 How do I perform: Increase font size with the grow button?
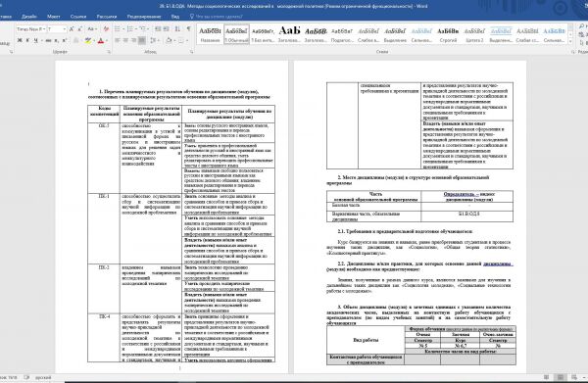[x=72, y=28]
